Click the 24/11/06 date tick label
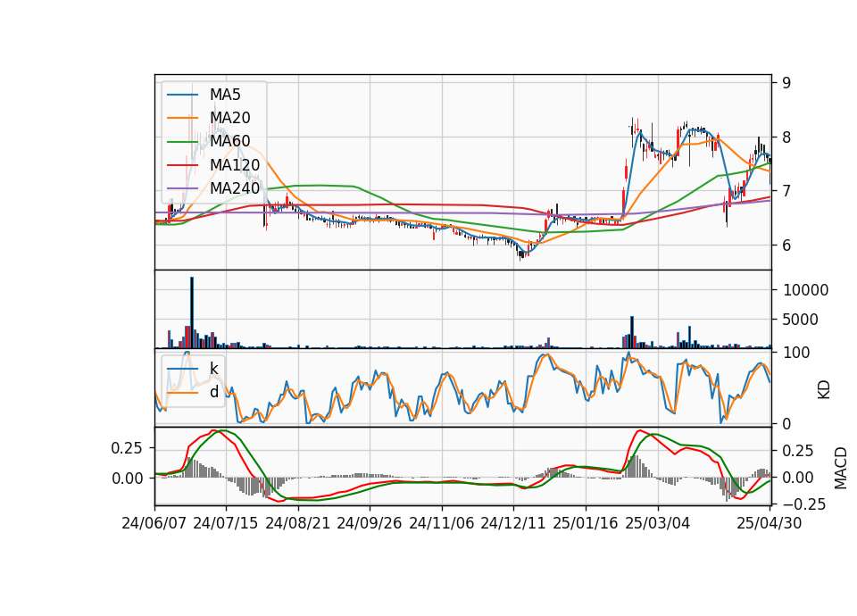857x616 pixels. pyautogui.click(x=442, y=523)
